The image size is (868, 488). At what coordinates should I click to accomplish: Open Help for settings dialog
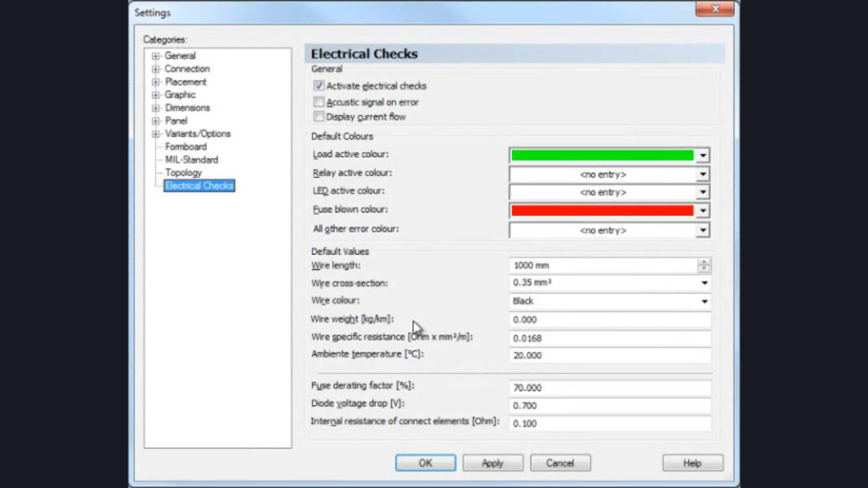click(692, 463)
